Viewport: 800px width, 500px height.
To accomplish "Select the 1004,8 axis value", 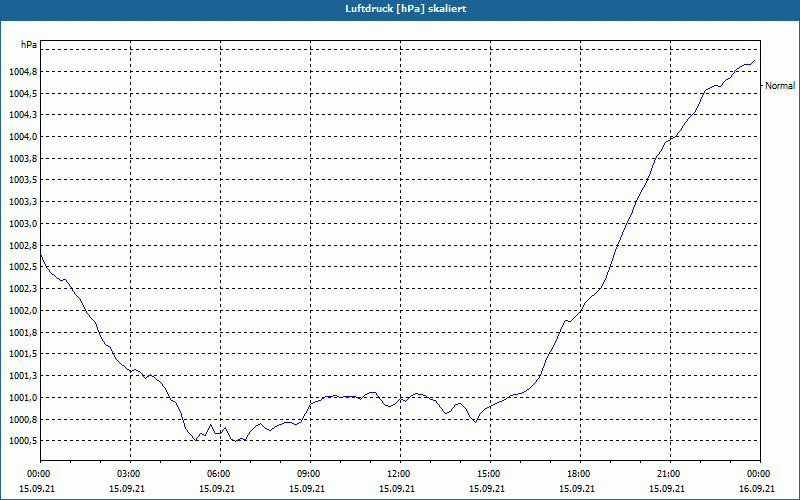I will [23, 71].
